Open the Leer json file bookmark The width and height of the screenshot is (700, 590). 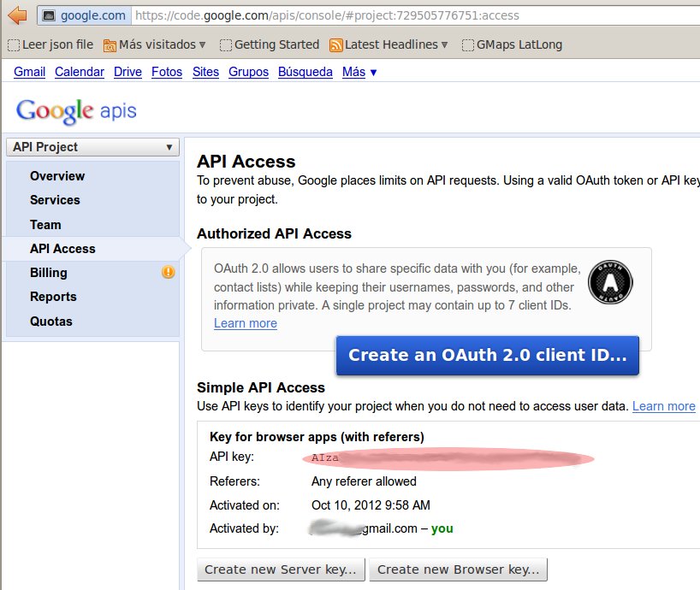[x=50, y=44]
